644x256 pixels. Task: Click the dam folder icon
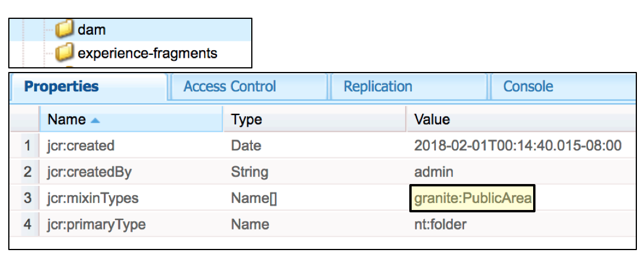tap(65, 30)
